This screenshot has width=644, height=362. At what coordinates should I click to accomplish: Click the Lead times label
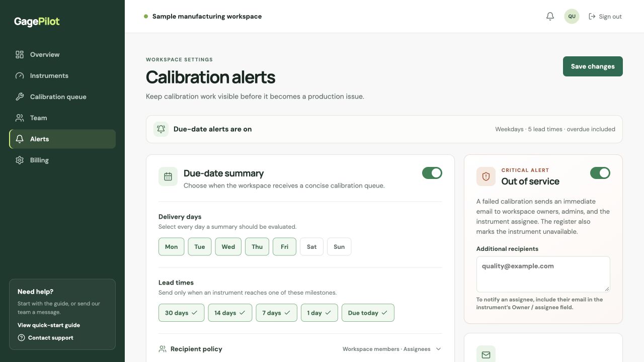[176, 283]
